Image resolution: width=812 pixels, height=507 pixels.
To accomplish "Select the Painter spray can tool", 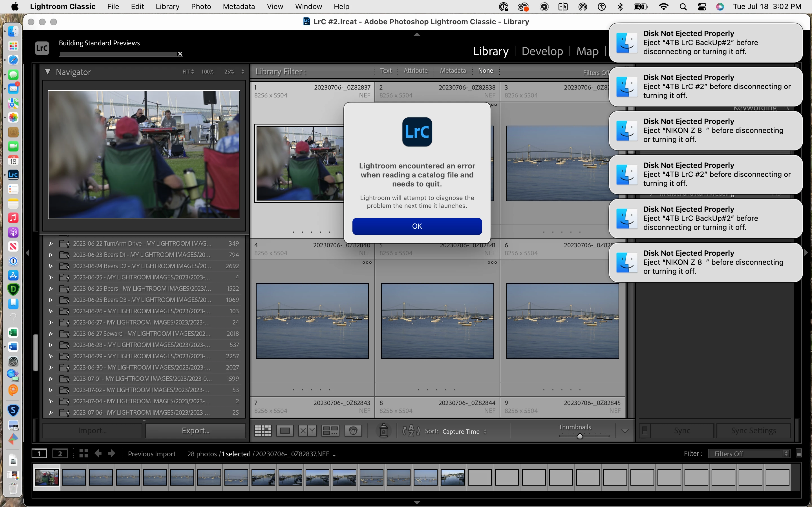I will (x=383, y=431).
